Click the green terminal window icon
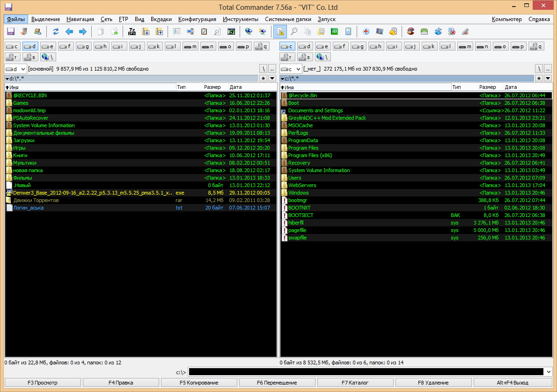Screen dimensions: 557x392 pos(231,32)
